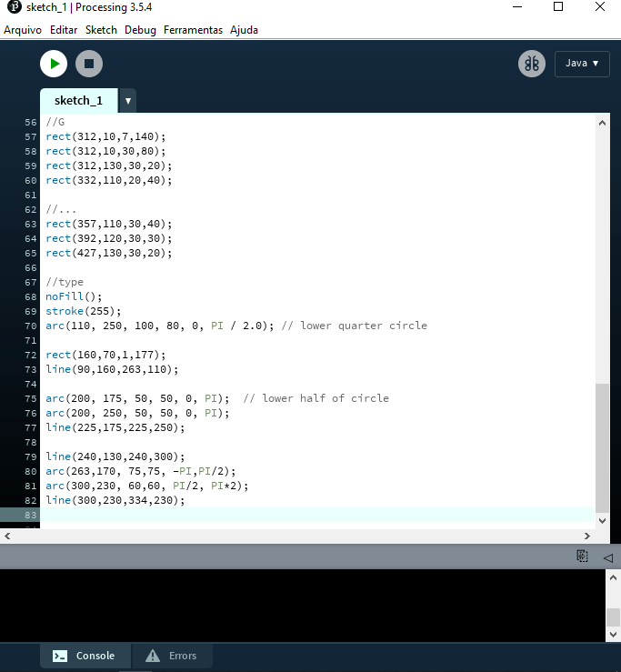Stop the running sketch

(x=89, y=64)
